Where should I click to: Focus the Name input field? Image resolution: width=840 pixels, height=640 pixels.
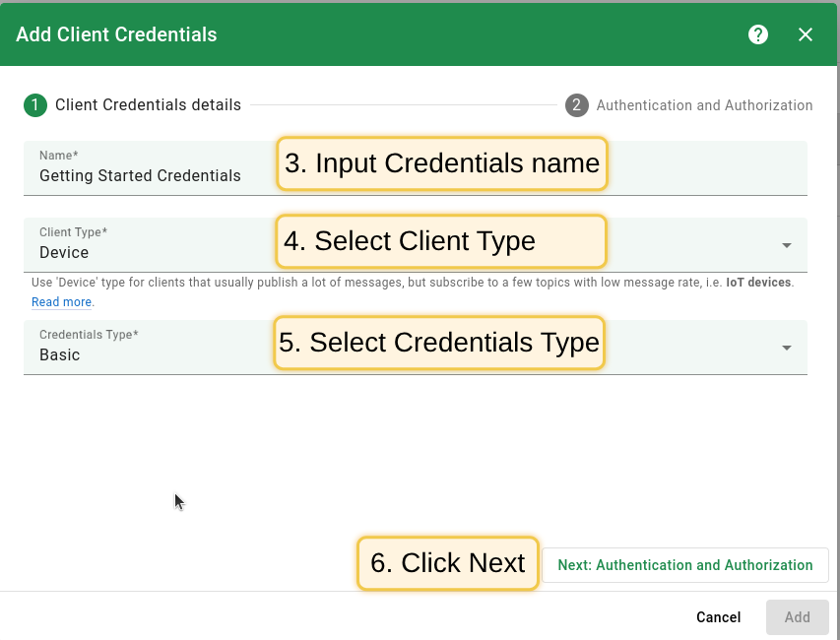tap(148, 176)
